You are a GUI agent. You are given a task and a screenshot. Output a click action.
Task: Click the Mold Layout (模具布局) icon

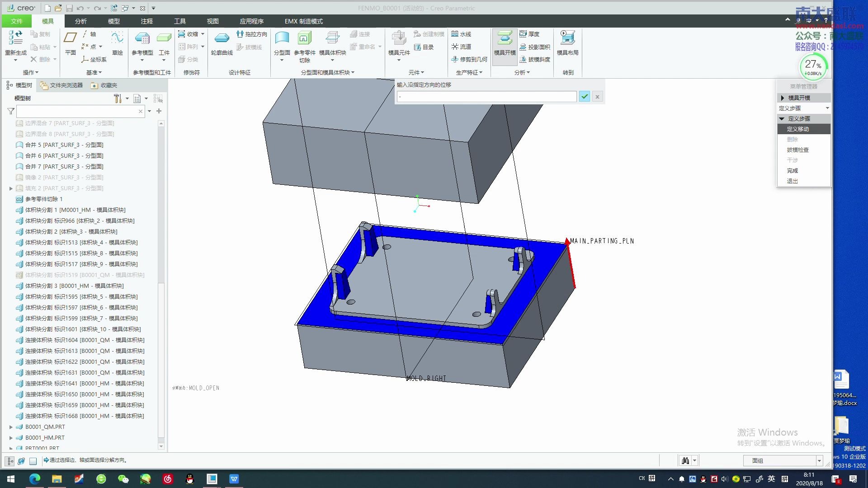tap(567, 39)
